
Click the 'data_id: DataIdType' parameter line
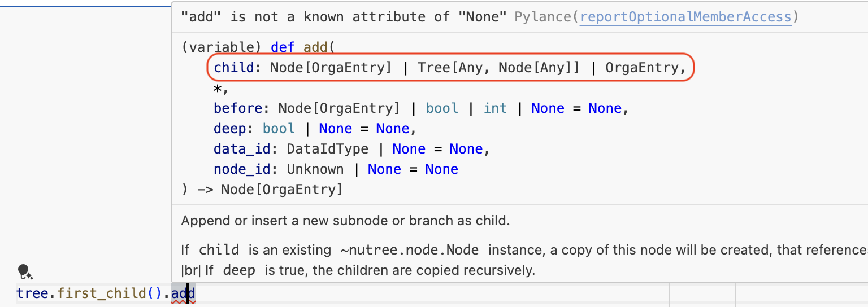[351, 149]
